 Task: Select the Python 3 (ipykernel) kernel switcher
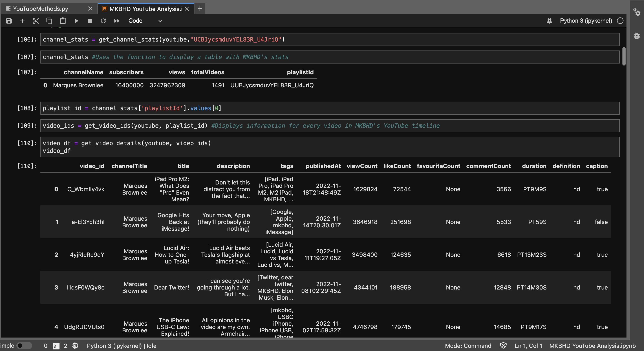click(x=586, y=21)
